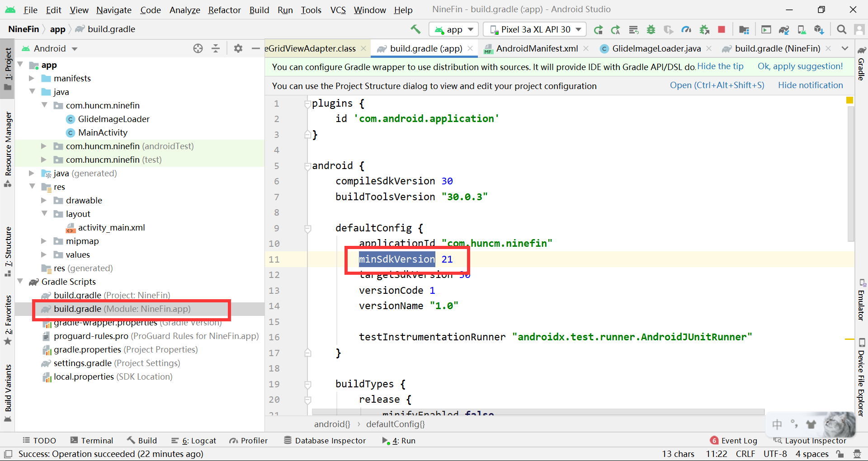
Task: Open the Android view dropdown in Project panel
Action: (50, 48)
